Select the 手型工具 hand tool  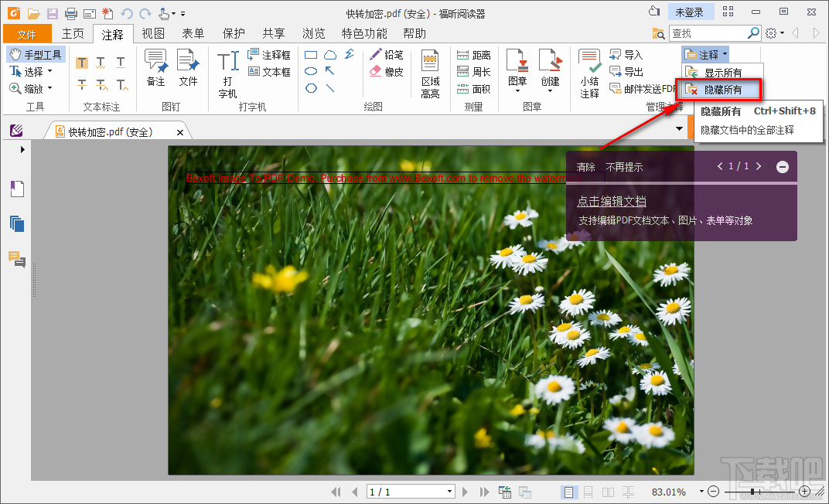[x=35, y=55]
